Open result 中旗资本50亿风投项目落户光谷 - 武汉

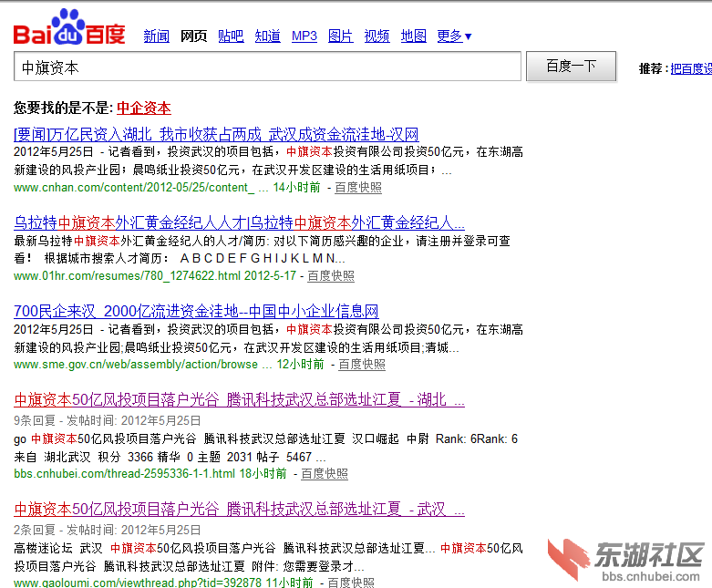[x=239, y=510]
